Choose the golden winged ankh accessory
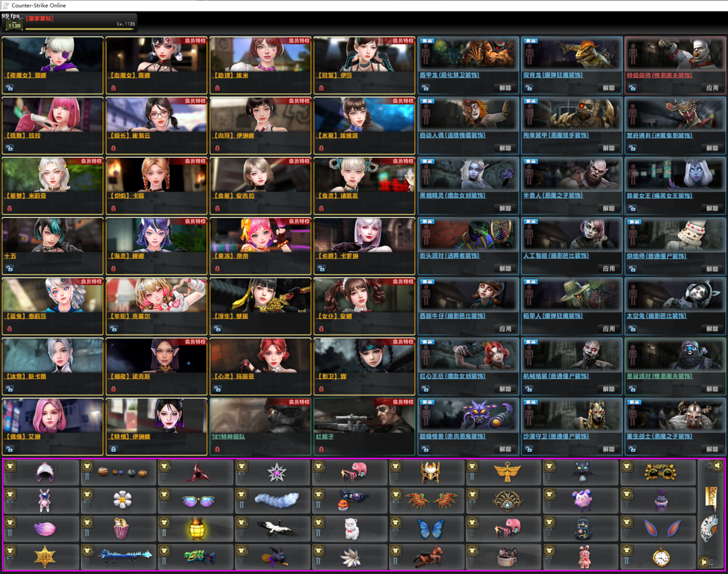Screen dimensions: 728x574 coord(506,472)
